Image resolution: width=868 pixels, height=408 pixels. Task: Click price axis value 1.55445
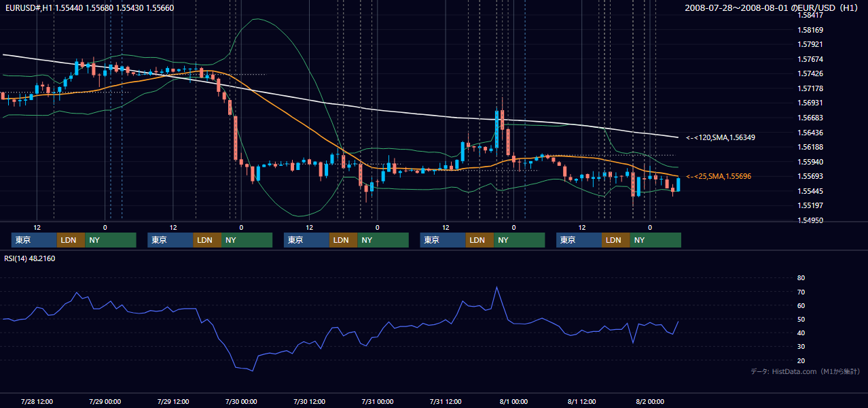pos(810,191)
